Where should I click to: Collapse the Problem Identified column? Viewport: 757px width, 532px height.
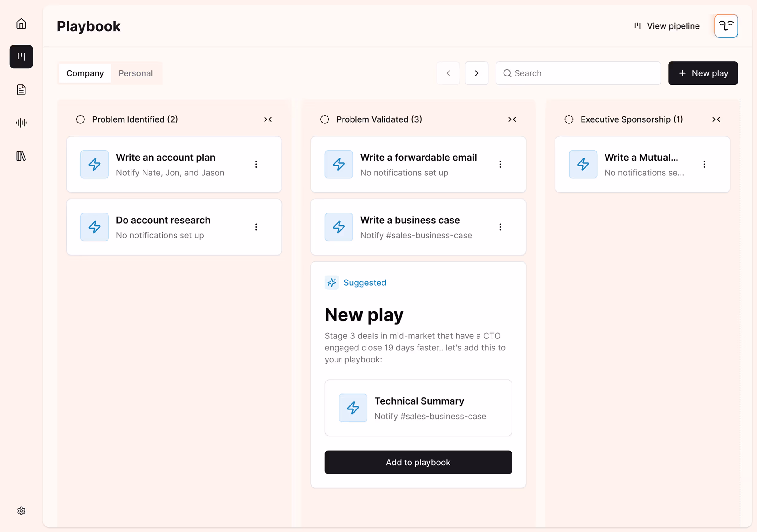[x=268, y=119]
